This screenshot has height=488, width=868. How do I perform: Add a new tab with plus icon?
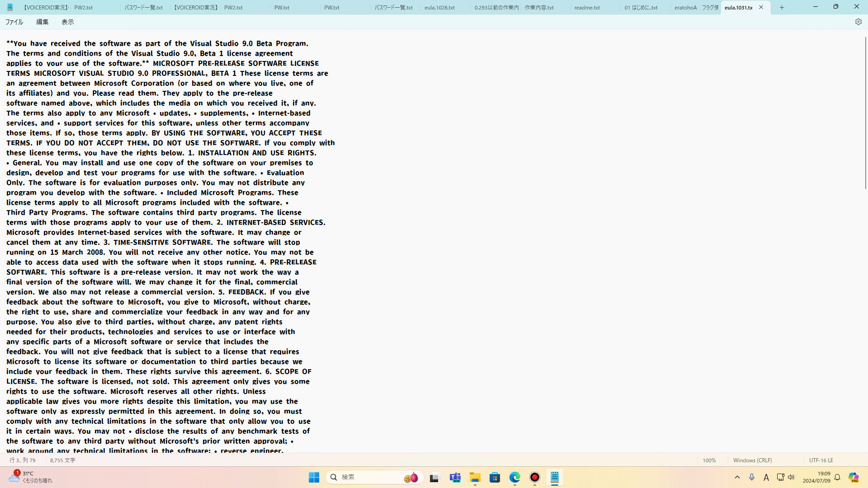click(x=782, y=7)
